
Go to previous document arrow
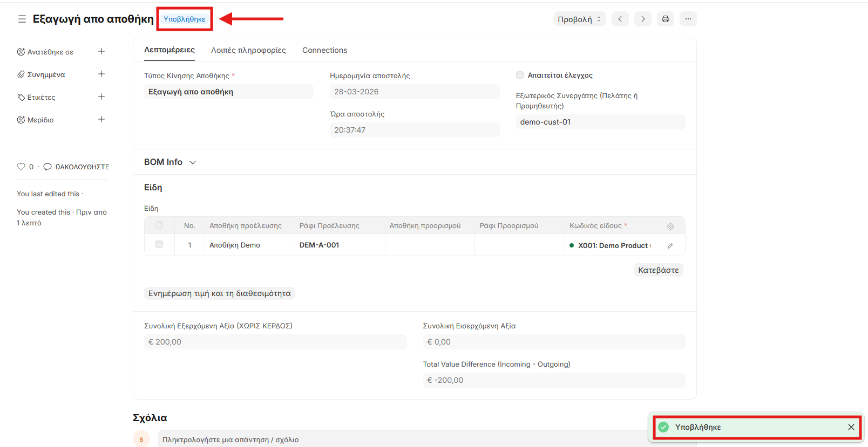pos(620,19)
